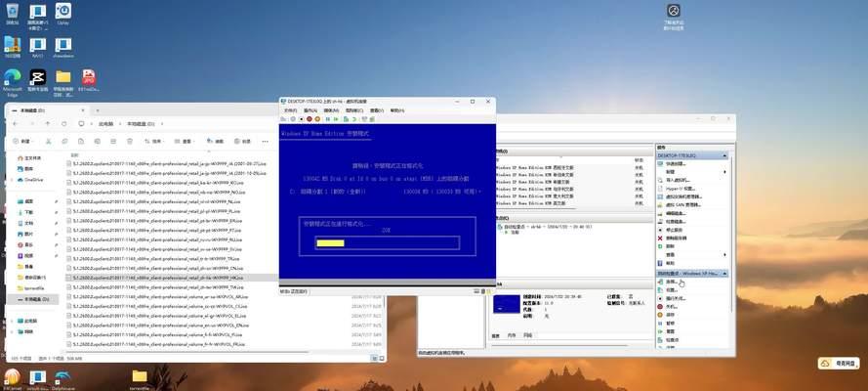The width and height of the screenshot is (868, 391).
Task: Open the Action menu in VM connection window
Action: point(310,110)
